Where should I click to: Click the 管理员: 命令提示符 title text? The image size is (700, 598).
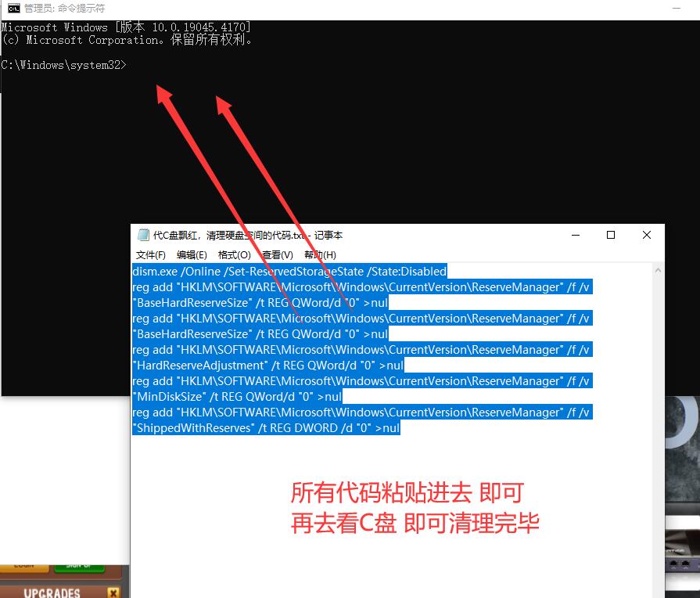(64, 9)
